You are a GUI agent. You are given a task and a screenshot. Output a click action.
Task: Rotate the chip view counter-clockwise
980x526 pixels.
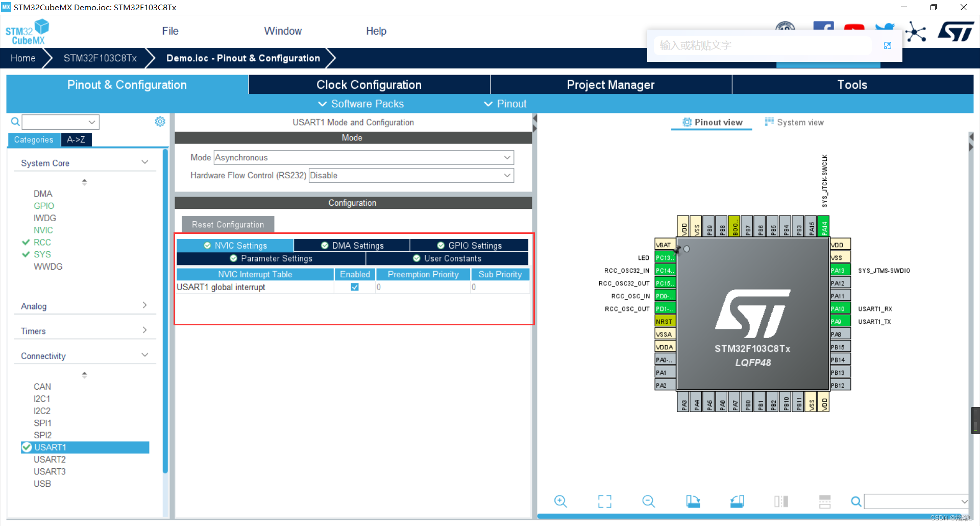[737, 501]
